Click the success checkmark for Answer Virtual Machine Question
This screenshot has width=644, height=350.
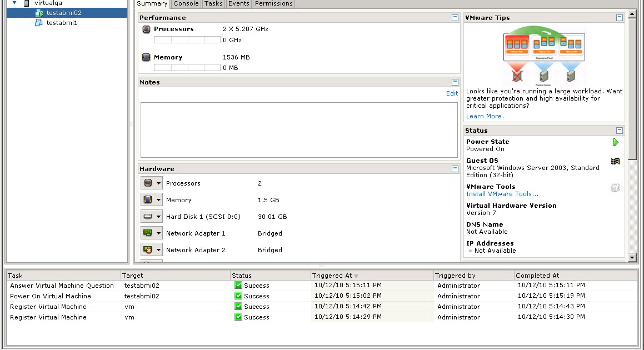click(238, 285)
